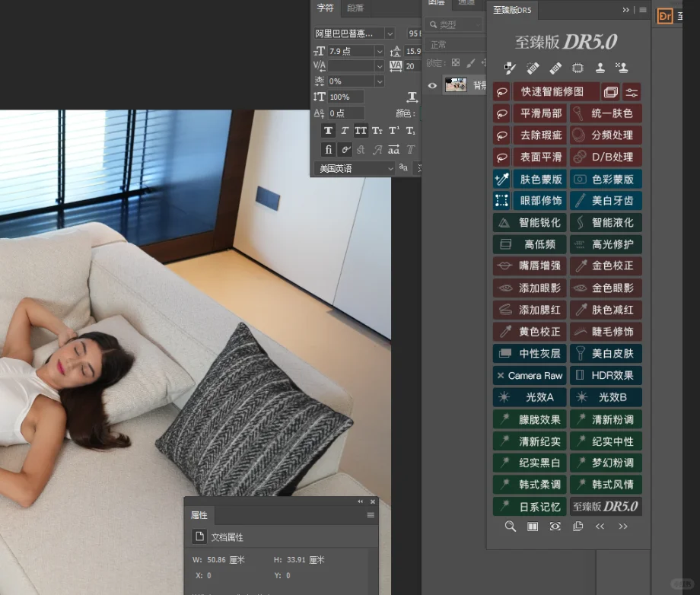Screen dimensions: 700x595
Task: Click the vertical scale field showing 100%
Action: 346,97
